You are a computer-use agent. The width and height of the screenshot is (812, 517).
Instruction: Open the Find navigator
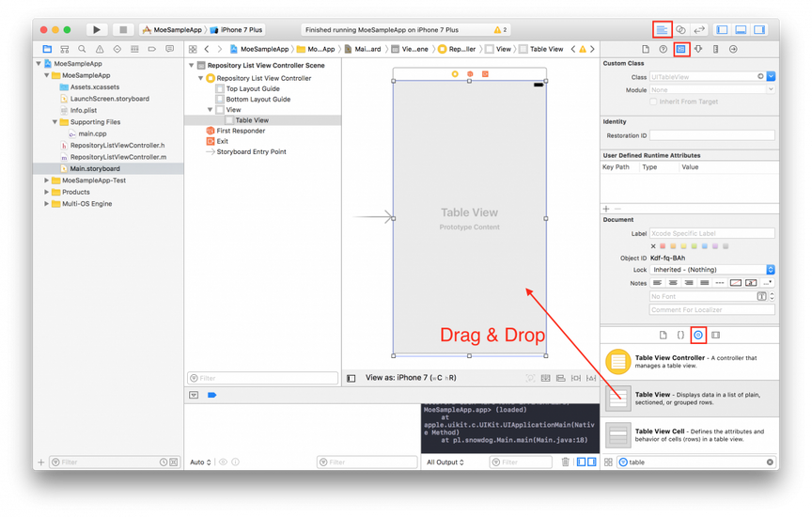[x=82, y=49]
